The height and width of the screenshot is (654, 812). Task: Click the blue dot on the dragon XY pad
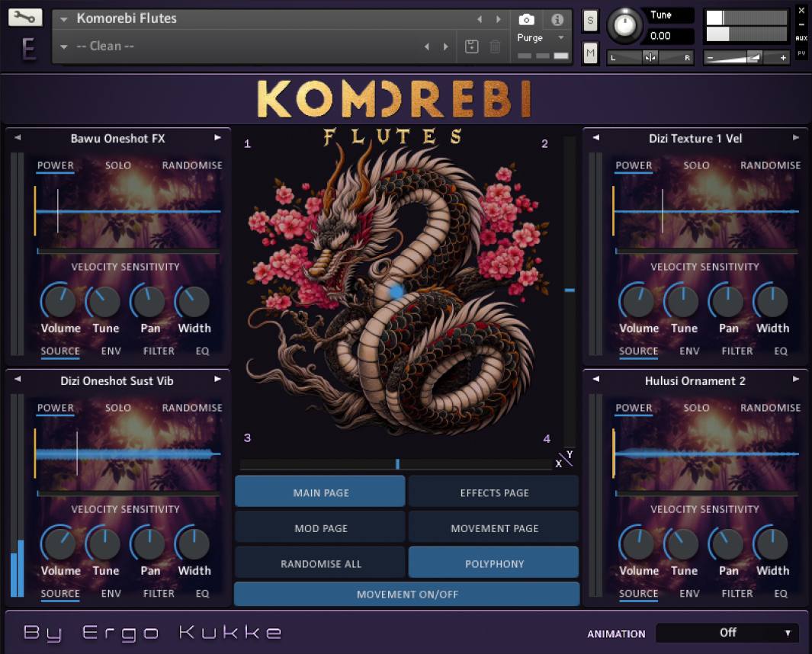tap(396, 291)
